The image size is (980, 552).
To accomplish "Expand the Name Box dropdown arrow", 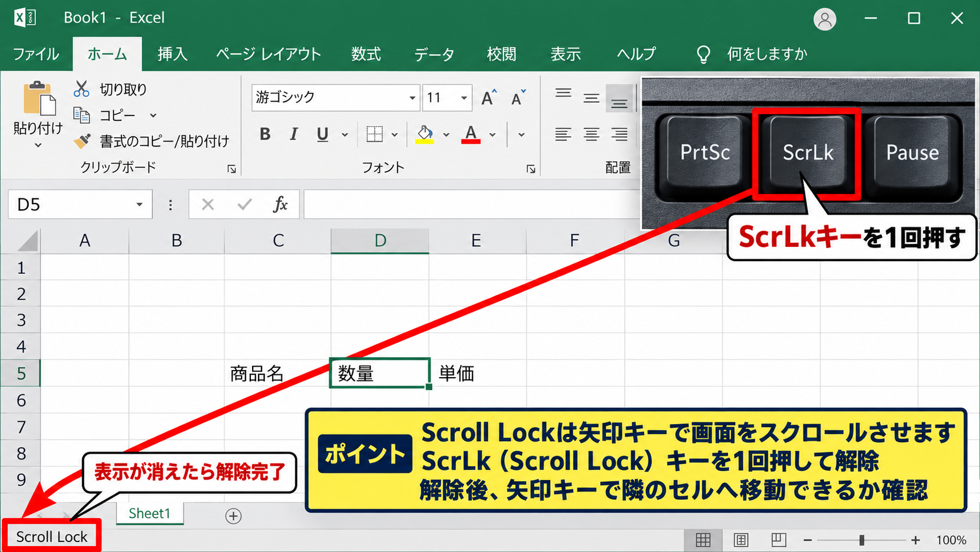I will coord(139,204).
